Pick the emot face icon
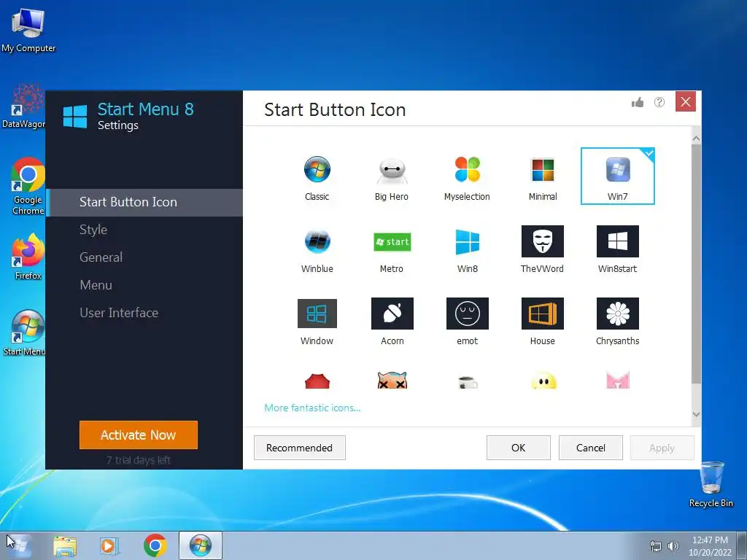Viewport: 747px width, 560px height. (x=468, y=322)
